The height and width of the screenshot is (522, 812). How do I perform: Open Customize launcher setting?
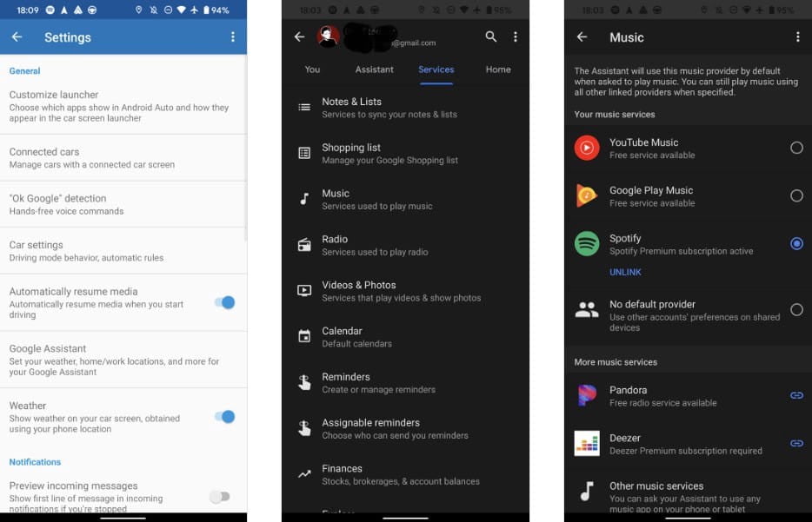click(122, 105)
